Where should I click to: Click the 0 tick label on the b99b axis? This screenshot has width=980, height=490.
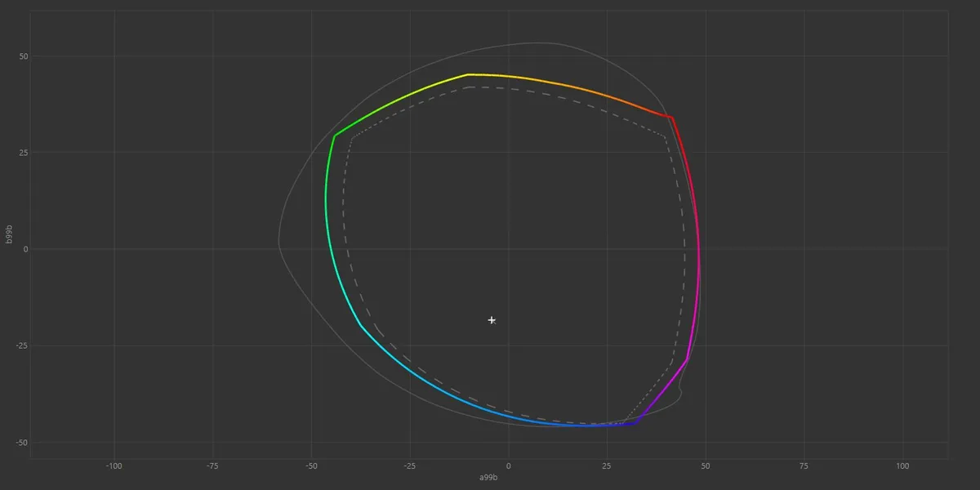pyautogui.click(x=26, y=249)
